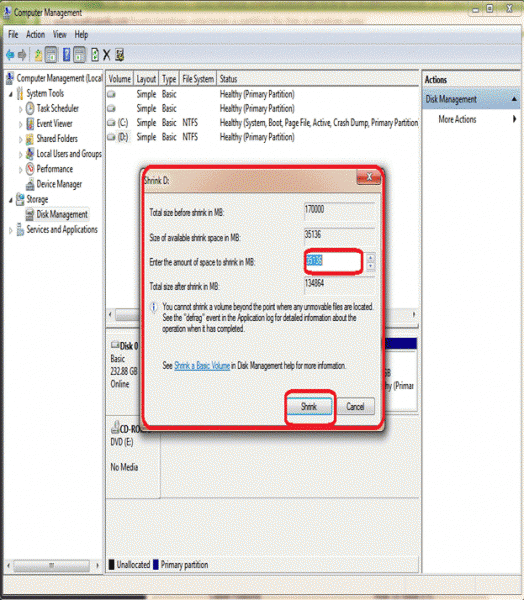Open the View menu
Screen dimensions: 524x600
[x=59, y=35]
